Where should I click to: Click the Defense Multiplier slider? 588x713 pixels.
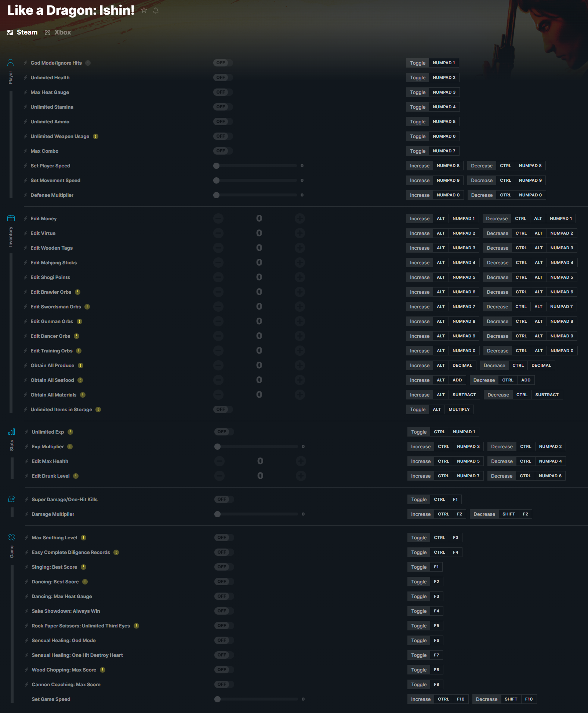(x=255, y=195)
